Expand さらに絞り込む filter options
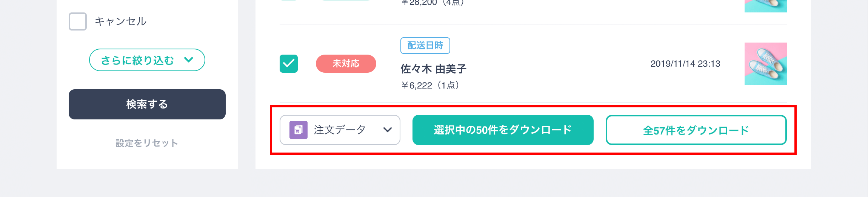The image size is (868, 197). (147, 60)
